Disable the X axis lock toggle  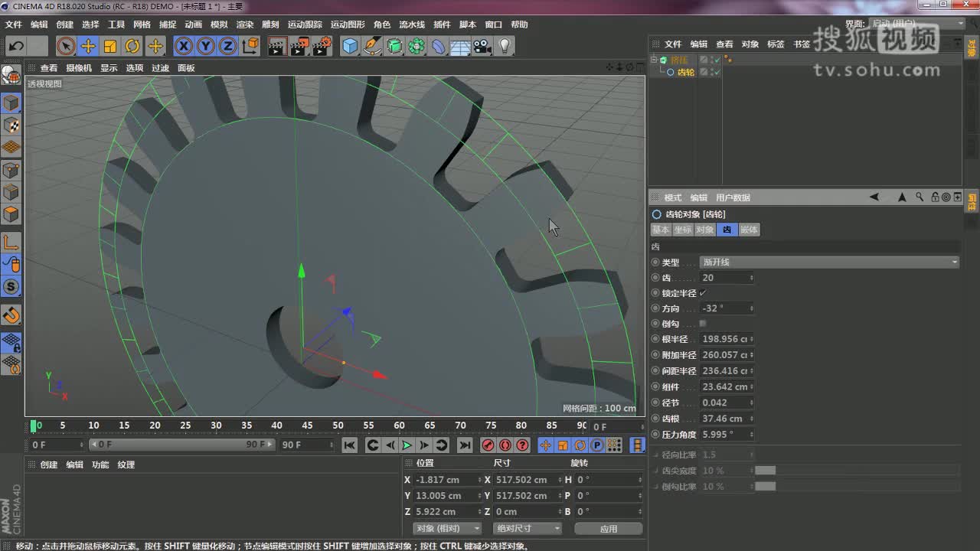184,46
